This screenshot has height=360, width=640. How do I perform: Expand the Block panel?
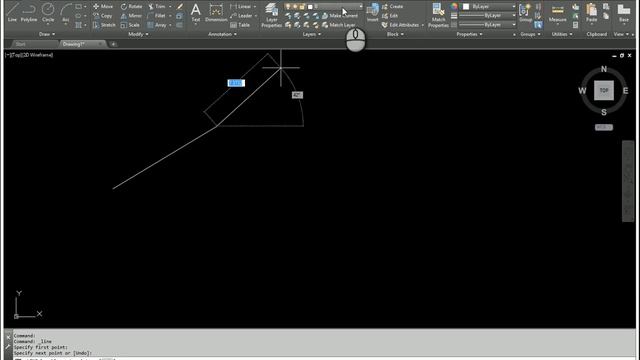point(395,34)
